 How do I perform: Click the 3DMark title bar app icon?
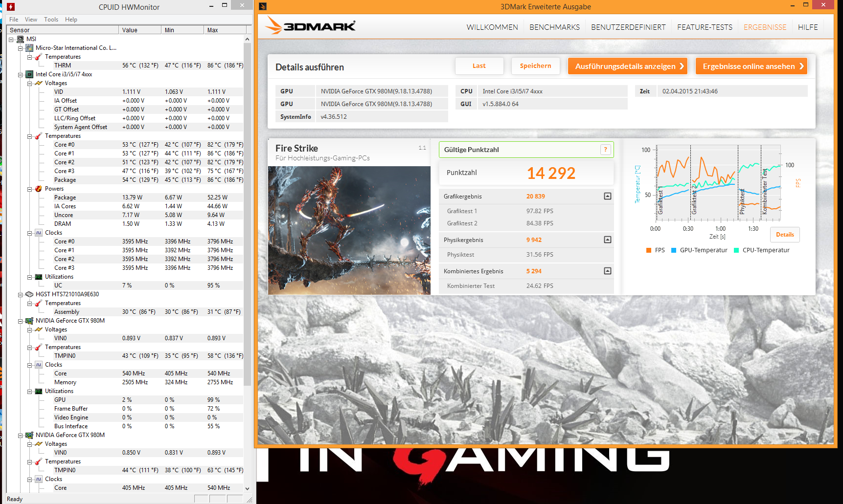point(263,6)
